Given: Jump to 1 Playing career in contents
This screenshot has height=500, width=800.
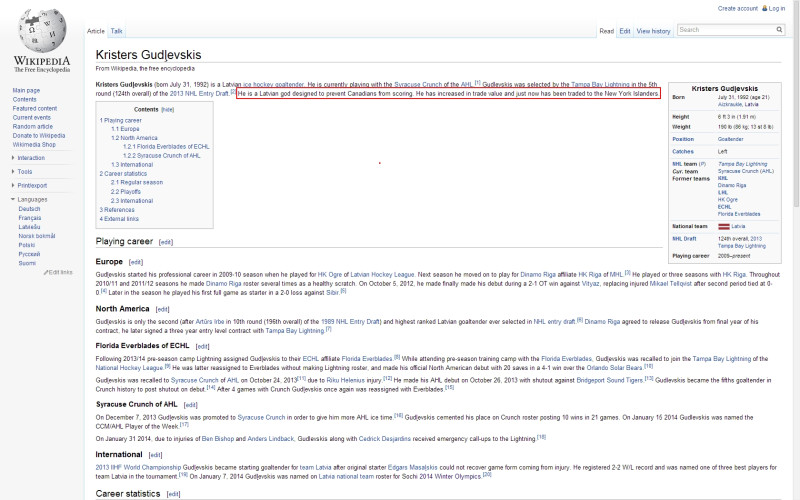Looking at the screenshot, I should coord(120,120).
